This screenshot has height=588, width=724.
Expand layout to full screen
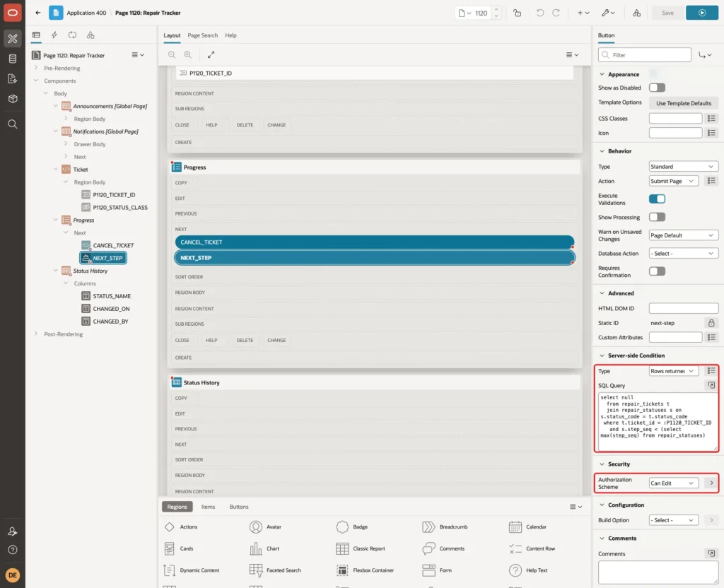pyautogui.click(x=211, y=54)
